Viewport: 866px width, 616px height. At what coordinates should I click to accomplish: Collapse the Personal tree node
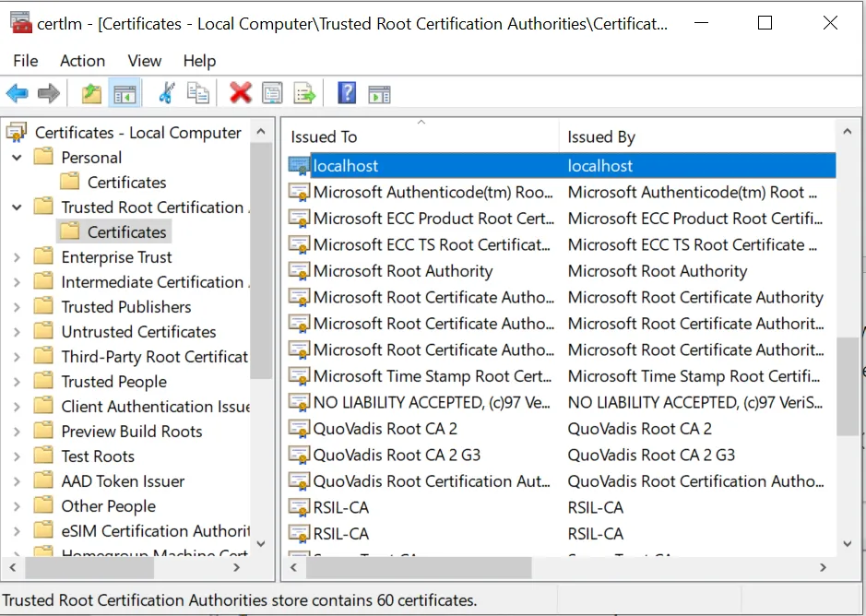pyautogui.click(x=17, y=158)
